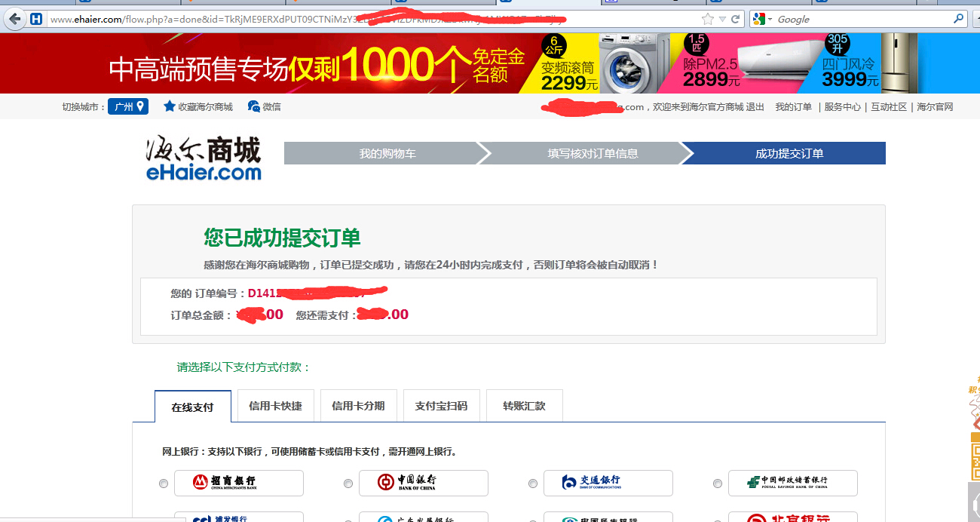Bookmark this page with the star icon
This screenshot has width=980, height=522.
707,19
